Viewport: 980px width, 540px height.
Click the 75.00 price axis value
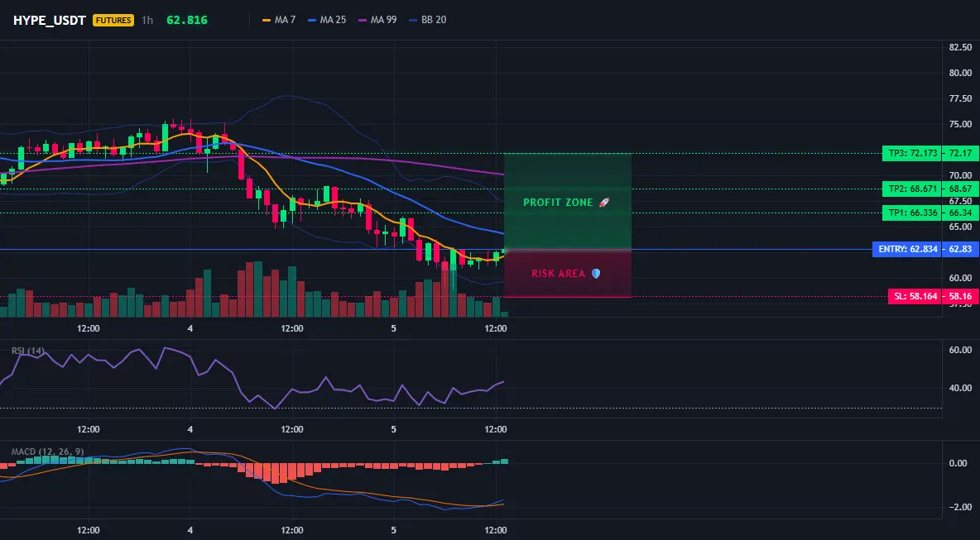[x=960, y=124]
